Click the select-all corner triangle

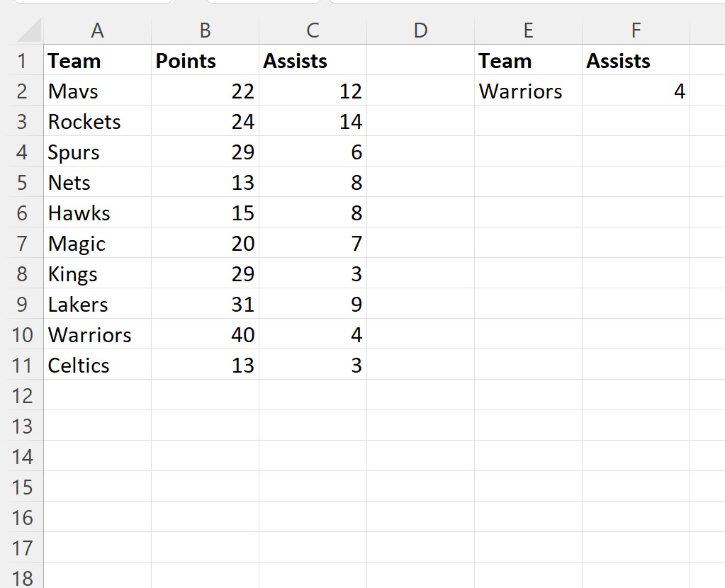(28, 30)
